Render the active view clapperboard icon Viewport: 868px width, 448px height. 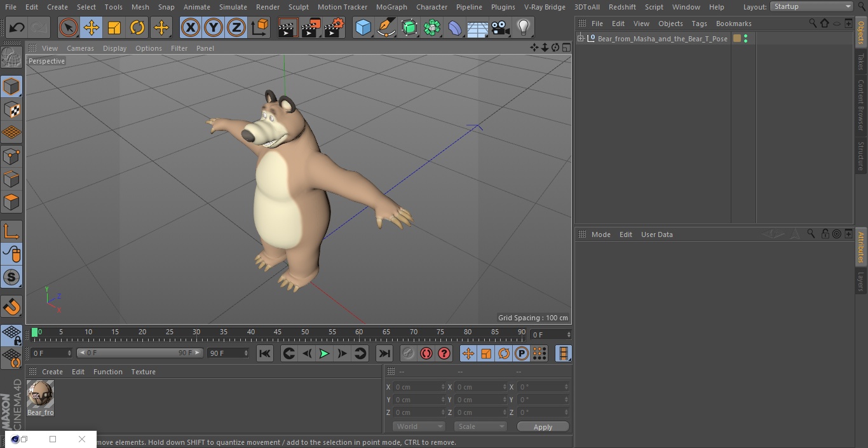point(288,27)
